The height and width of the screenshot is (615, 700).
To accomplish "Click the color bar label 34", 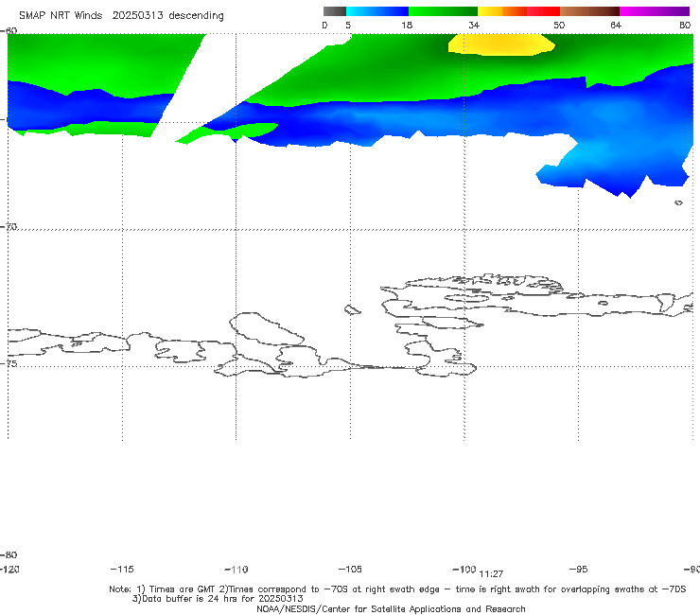I will pos(474,26).
